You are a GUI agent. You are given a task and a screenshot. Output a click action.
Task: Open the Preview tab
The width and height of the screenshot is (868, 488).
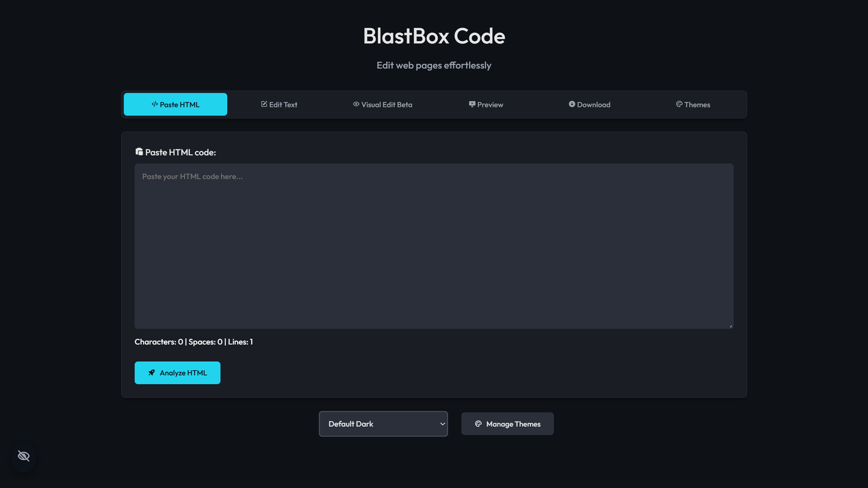486,104
